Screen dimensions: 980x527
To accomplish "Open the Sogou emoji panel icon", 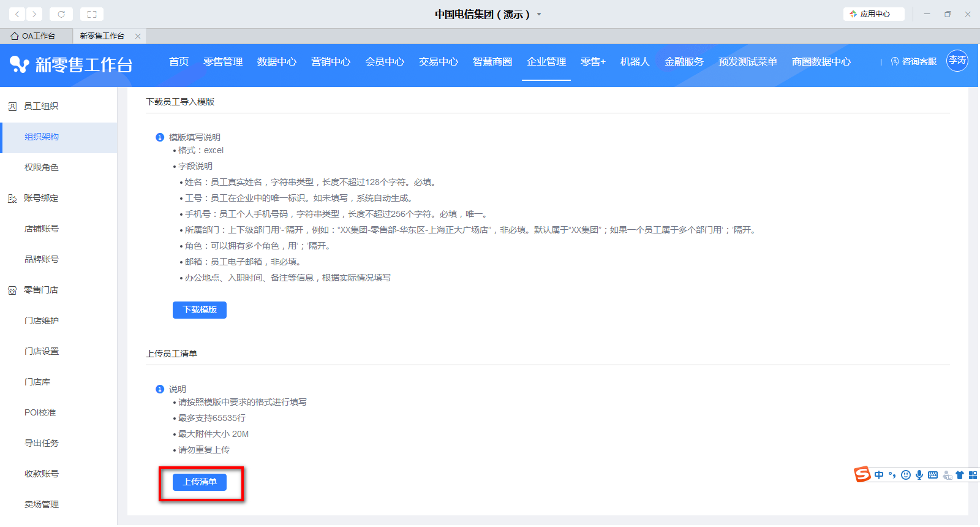I will 906,475.
